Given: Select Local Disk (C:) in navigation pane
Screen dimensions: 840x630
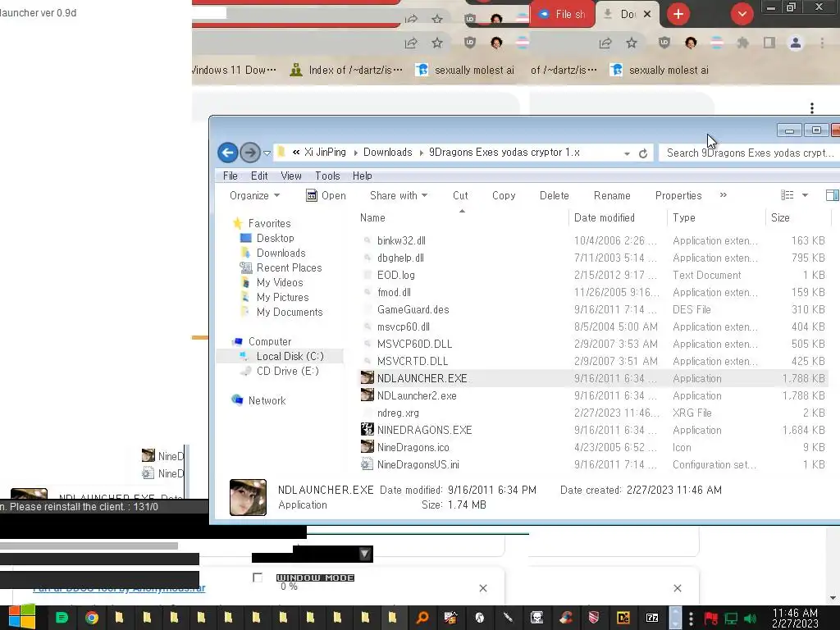Looking at the screenshot, I should coord(290,356).
